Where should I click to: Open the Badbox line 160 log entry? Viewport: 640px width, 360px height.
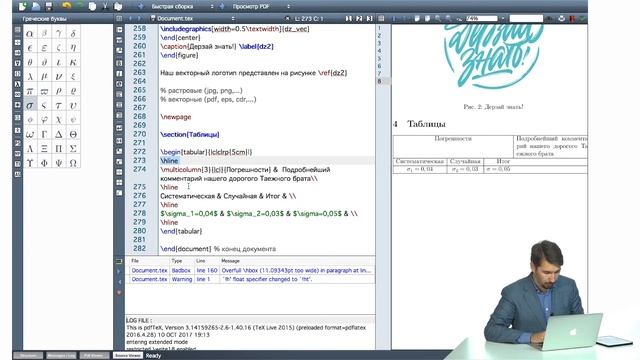pyautogui.click(x=251, y=270)
